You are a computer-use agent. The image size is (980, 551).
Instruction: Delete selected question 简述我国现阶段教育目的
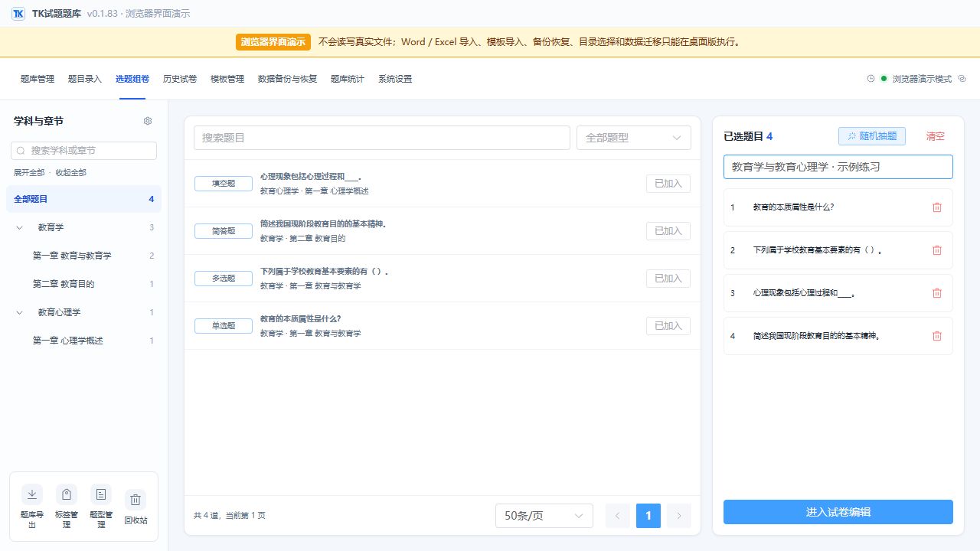point(937,336)
